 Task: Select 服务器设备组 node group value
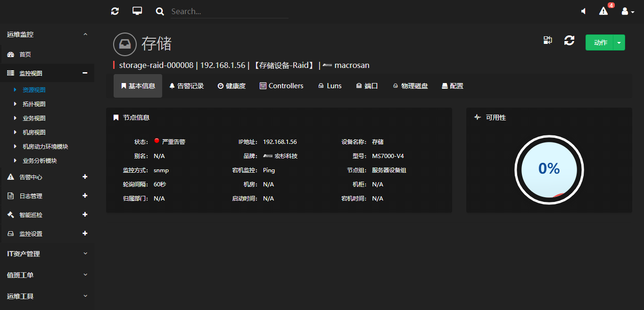click(x=389, y=170)
